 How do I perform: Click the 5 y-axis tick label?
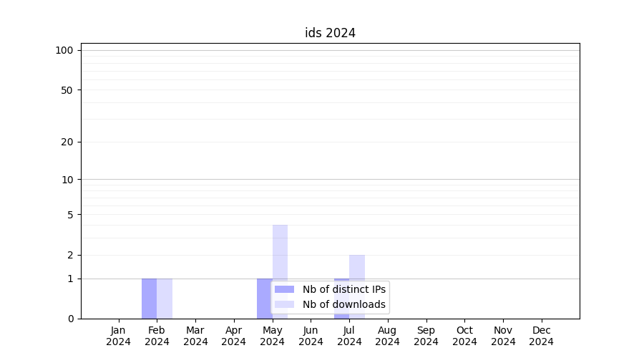click(x=69, y=215)
